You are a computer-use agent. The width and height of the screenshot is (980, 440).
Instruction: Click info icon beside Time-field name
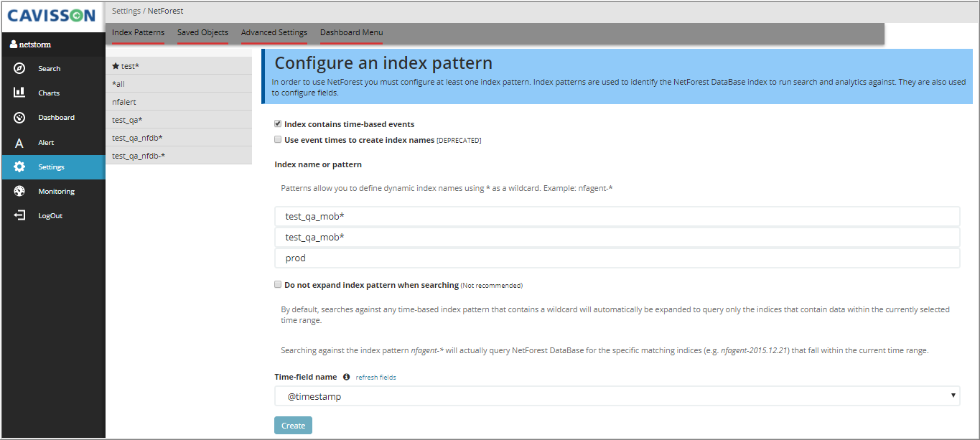point(346,377)
